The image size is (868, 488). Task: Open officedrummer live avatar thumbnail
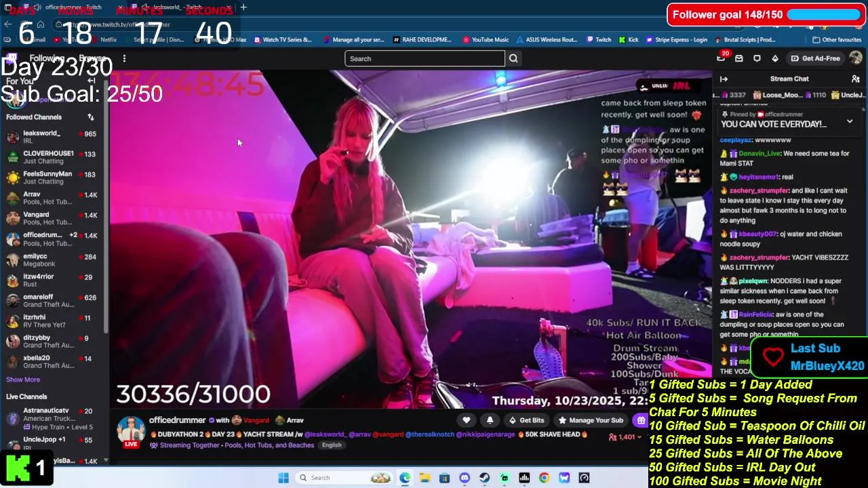[x=131, y=432]
